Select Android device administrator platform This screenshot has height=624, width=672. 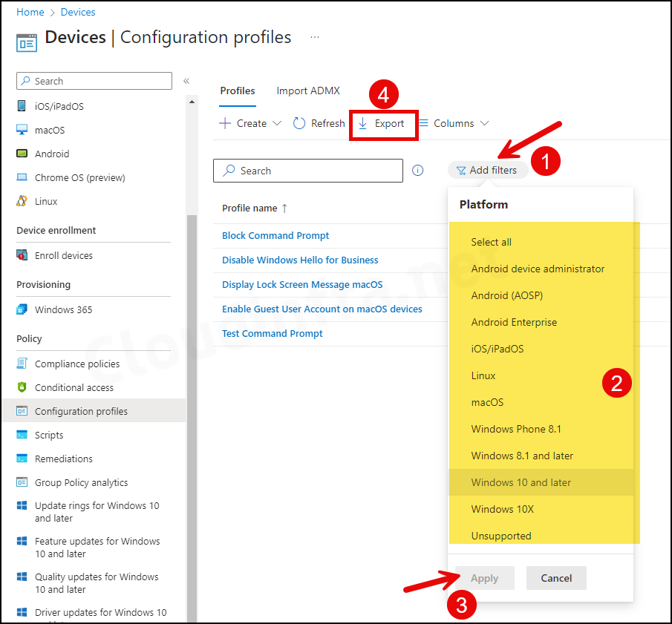pyautogui.click(x=541, y=269)
